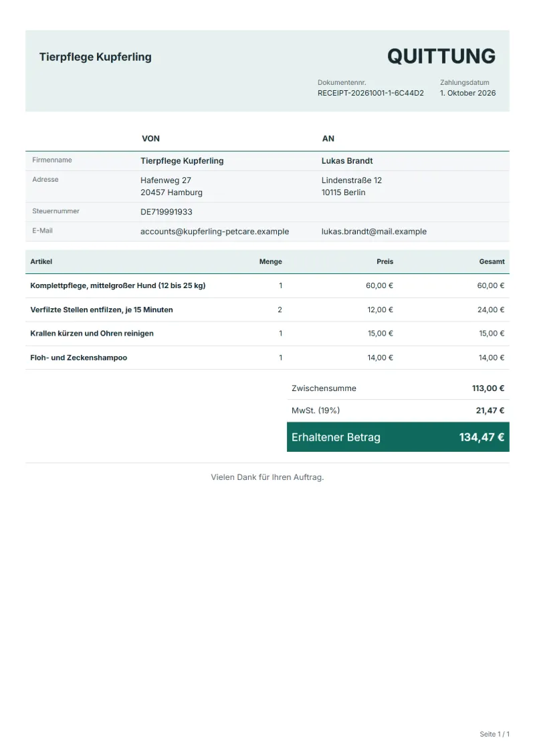Click the received amount 134,47 €
This screenshot has height=756, width=535.
pos(481,437)
